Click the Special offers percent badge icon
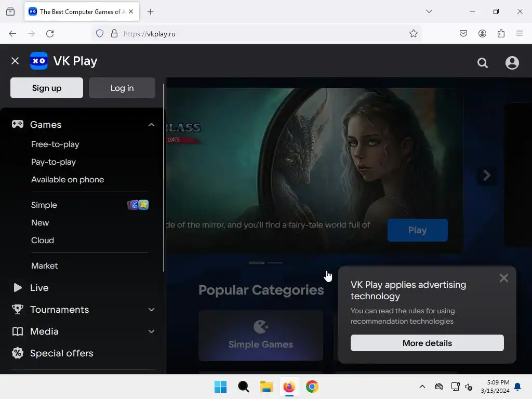This screenshot has height=399, width=532. click(18, 353)
